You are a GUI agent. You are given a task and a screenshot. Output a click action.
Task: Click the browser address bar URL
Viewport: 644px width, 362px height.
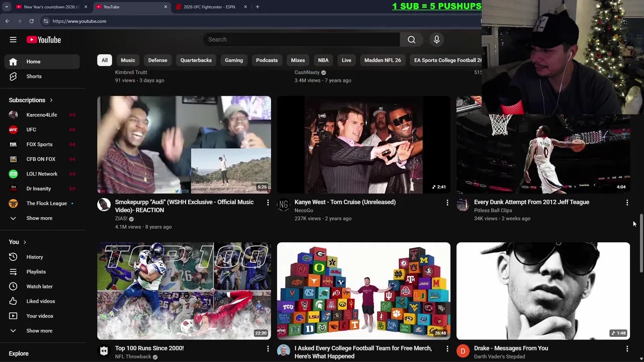click(x=79, y=21)
